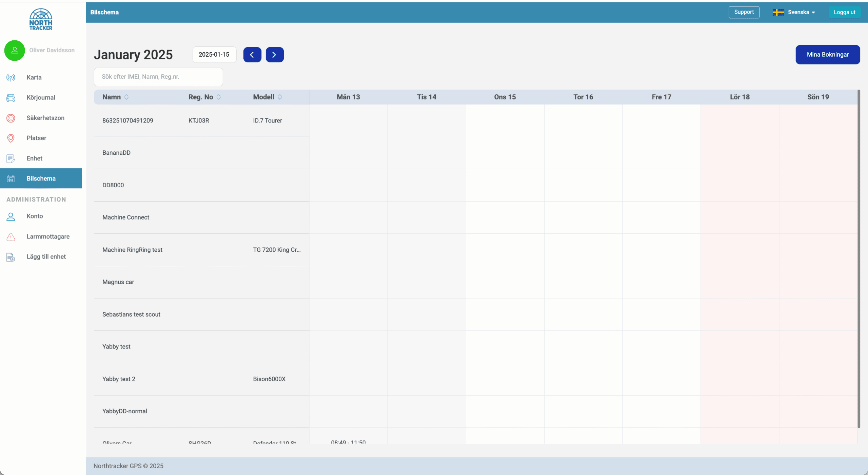Select Bilschema in the sidebar menu
Screen dimensions: 868x475
pos(41,178)
